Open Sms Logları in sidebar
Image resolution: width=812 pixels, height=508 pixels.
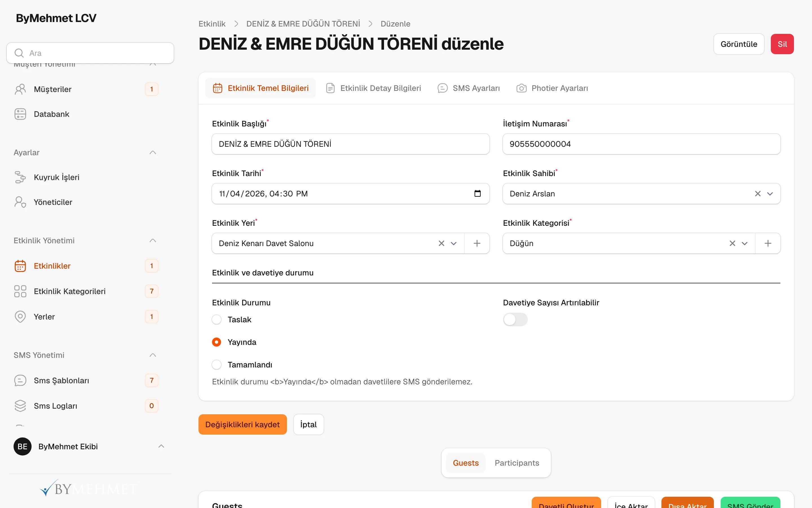click(85, 406)
